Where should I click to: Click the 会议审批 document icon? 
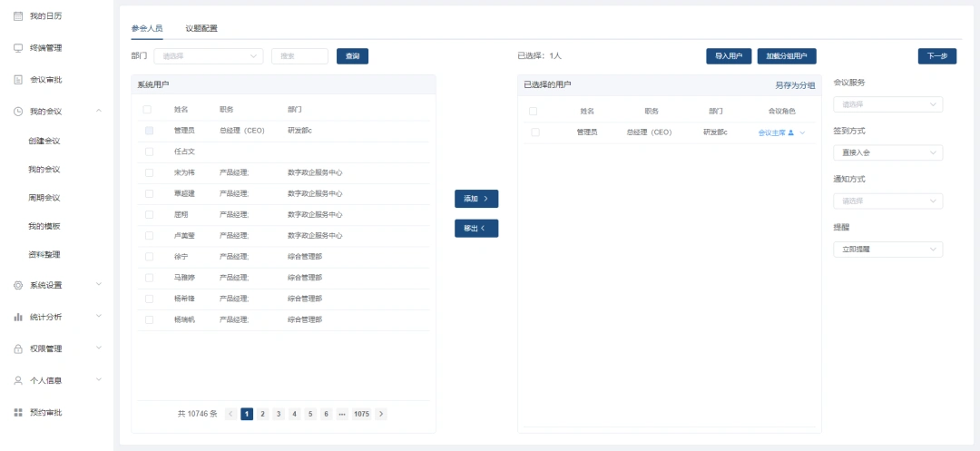(18, 80)
